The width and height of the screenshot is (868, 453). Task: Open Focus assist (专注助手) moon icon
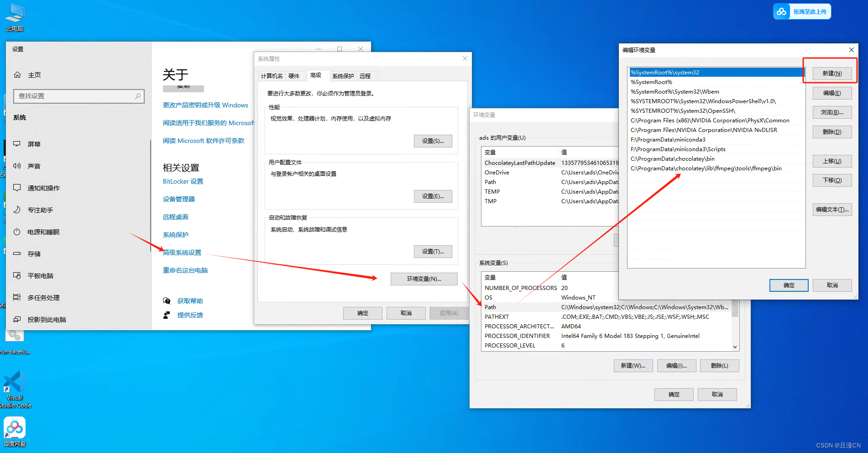(x=17, y=210)
